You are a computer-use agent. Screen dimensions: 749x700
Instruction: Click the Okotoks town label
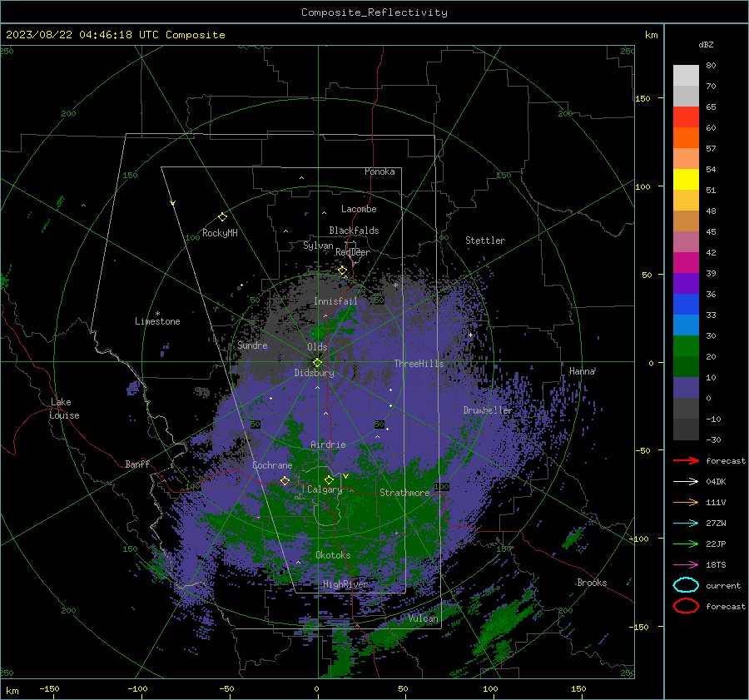coord(333,555)
